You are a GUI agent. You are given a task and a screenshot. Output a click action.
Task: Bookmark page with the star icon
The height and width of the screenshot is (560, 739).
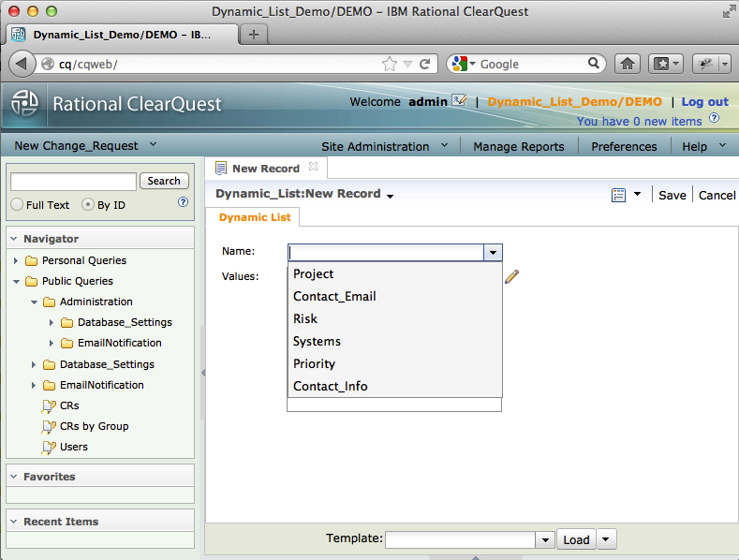click(390, 64)
